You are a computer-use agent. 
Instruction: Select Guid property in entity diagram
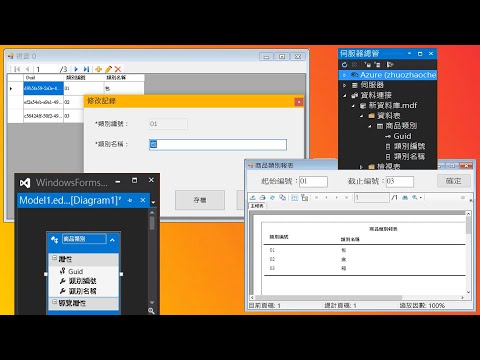(76, 271)
